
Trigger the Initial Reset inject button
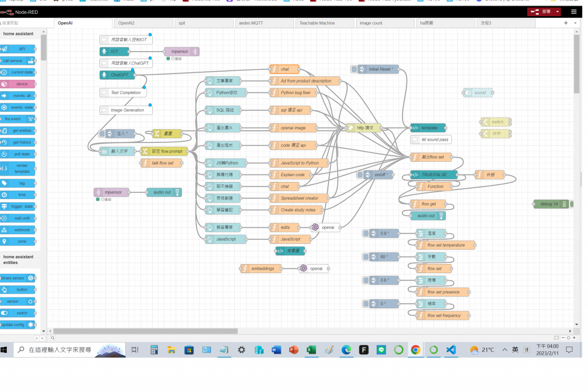(354, 69)
